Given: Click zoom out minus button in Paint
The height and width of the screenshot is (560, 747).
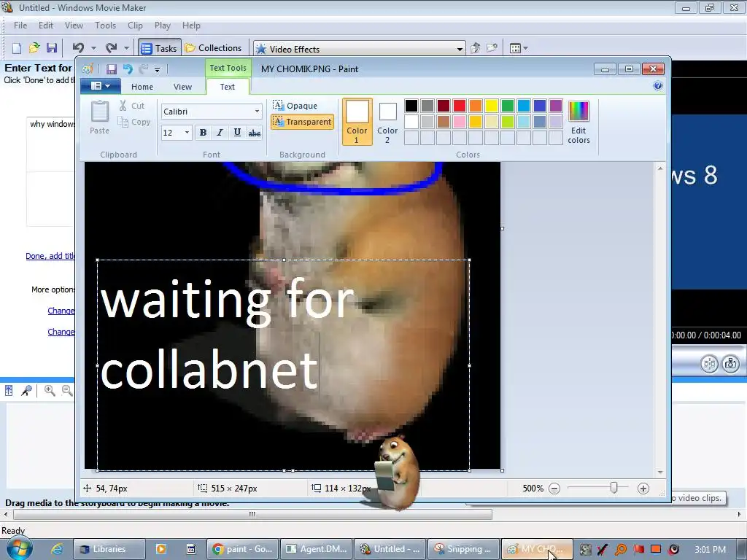Looking at the screenshot, I should click(554, 489).
